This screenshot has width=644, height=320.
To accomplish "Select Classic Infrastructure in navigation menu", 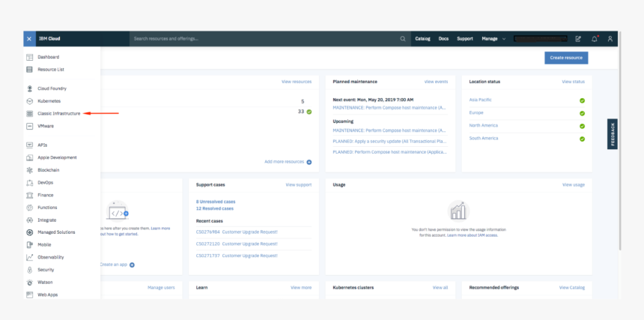I will (58, 113).
